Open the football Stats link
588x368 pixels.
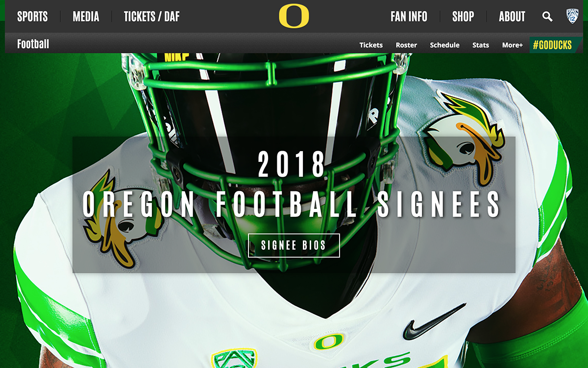pyautogui.click(x=481, y=45)
